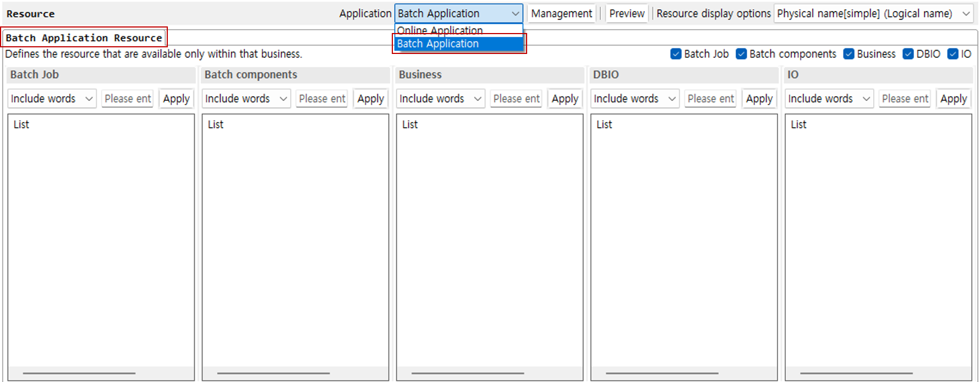Click the Resource title text
Screen dimensions: 980x382
click(30, 14)
